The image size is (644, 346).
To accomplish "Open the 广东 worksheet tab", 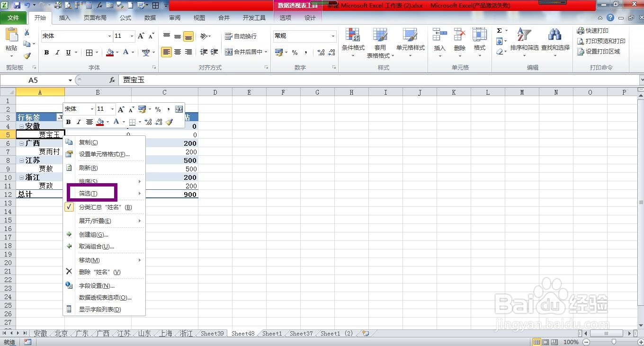I will (82, 333).
